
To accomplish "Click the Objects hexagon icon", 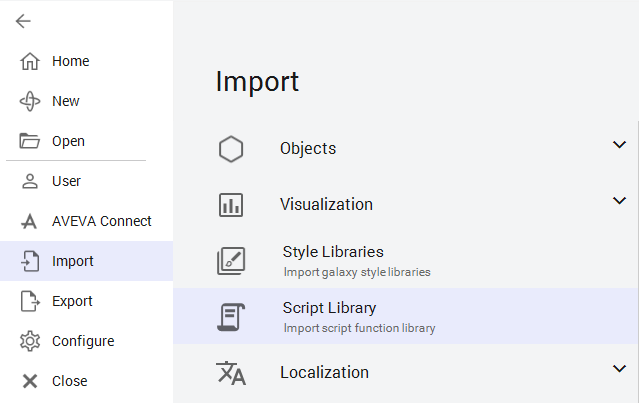I will click(231, 149).
